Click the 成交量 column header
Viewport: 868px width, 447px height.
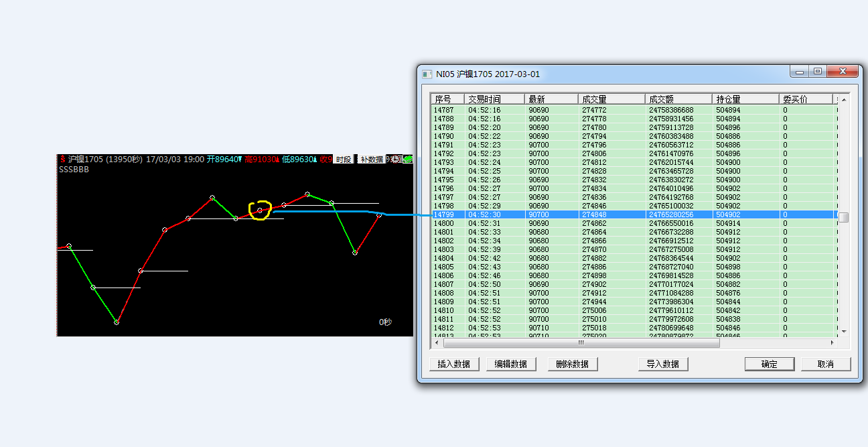tap(611, 99)
